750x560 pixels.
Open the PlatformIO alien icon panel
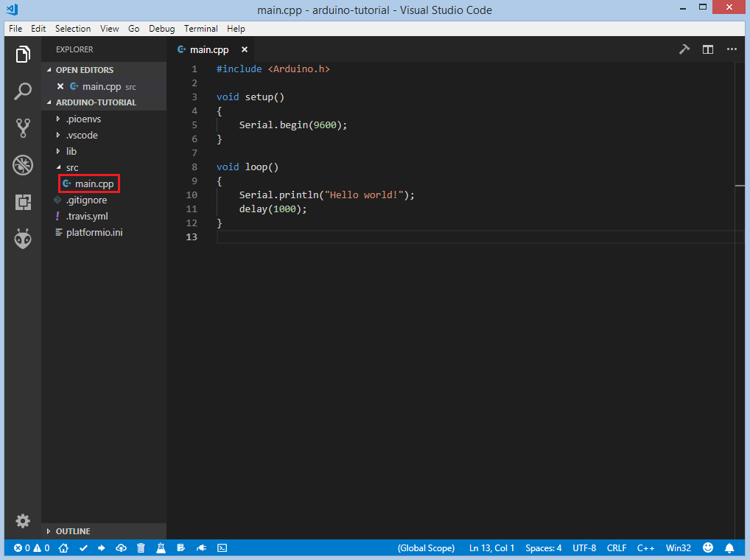tap(23, 239)
